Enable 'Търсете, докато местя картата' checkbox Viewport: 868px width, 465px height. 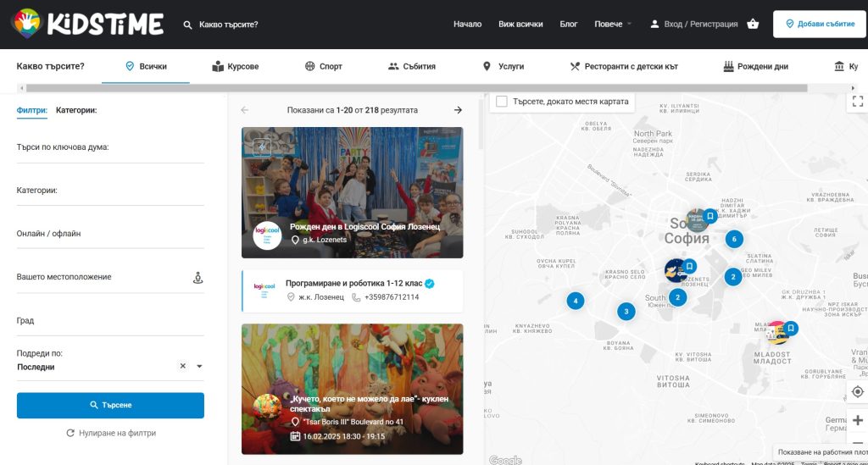pos(502,102)
